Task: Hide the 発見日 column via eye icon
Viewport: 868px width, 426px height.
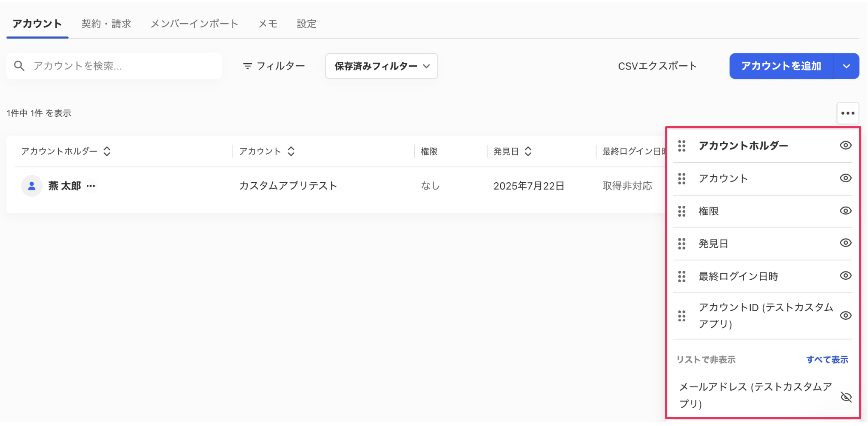Action: [x=846, y=243]
